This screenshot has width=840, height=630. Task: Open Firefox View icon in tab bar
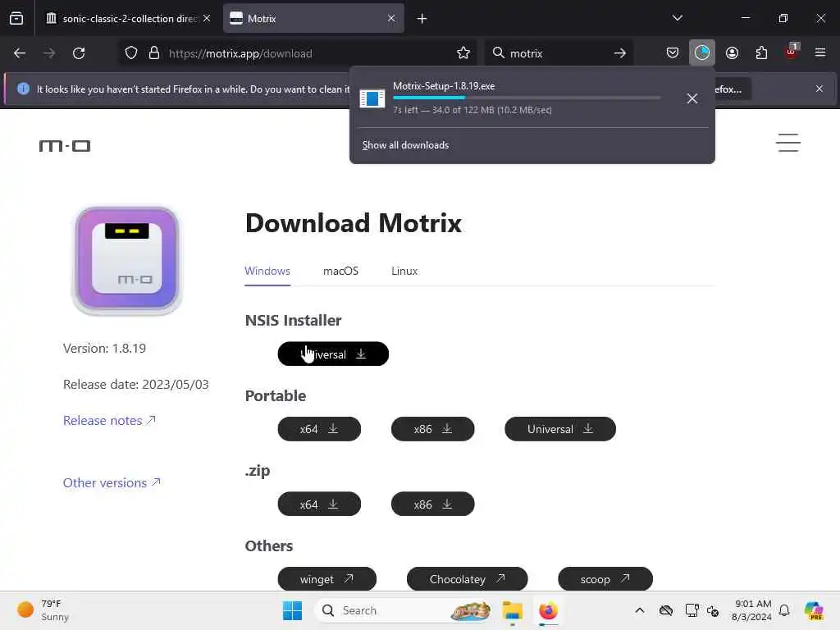tap(16, 18)
